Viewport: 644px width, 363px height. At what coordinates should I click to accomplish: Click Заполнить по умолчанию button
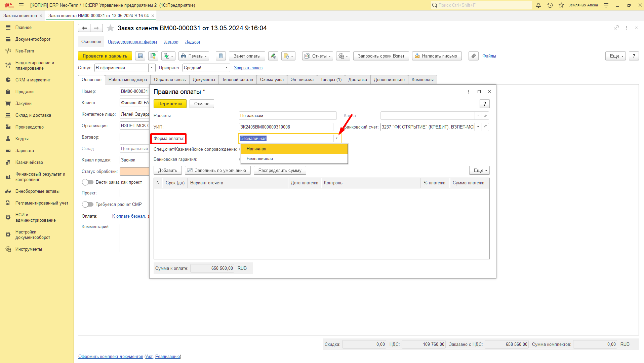tap(217, 171)
